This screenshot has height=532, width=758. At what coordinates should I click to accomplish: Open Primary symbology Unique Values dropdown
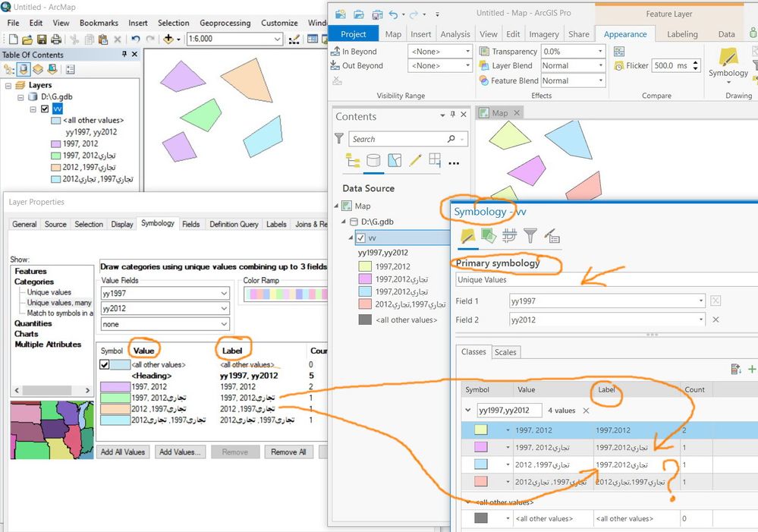point(606,279)
